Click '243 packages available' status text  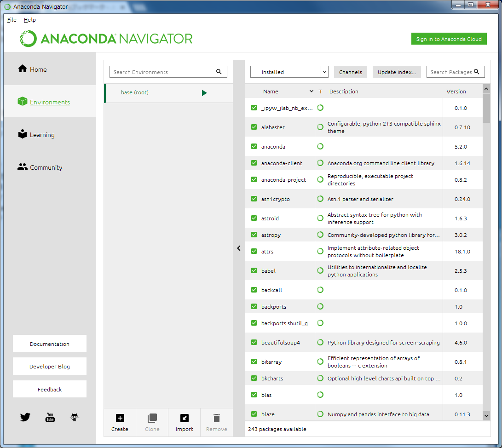coord(277,429)
